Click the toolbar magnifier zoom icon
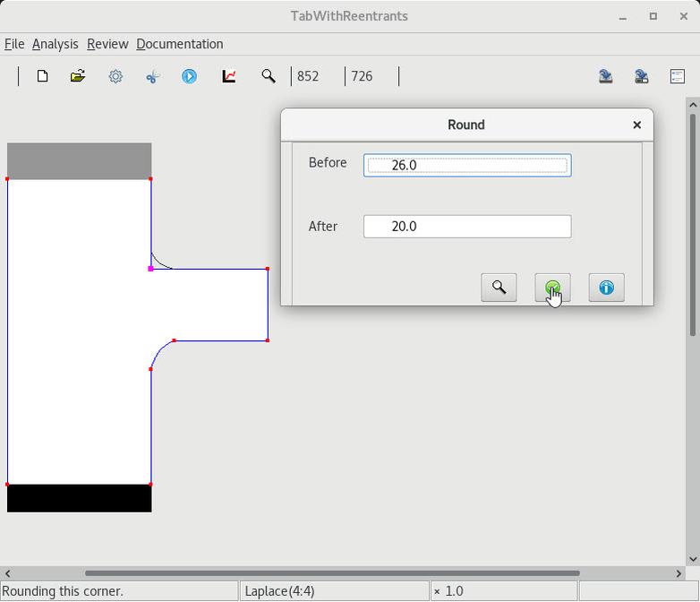Viewport: 700px width, 602px height. click(x=268, y=76)
